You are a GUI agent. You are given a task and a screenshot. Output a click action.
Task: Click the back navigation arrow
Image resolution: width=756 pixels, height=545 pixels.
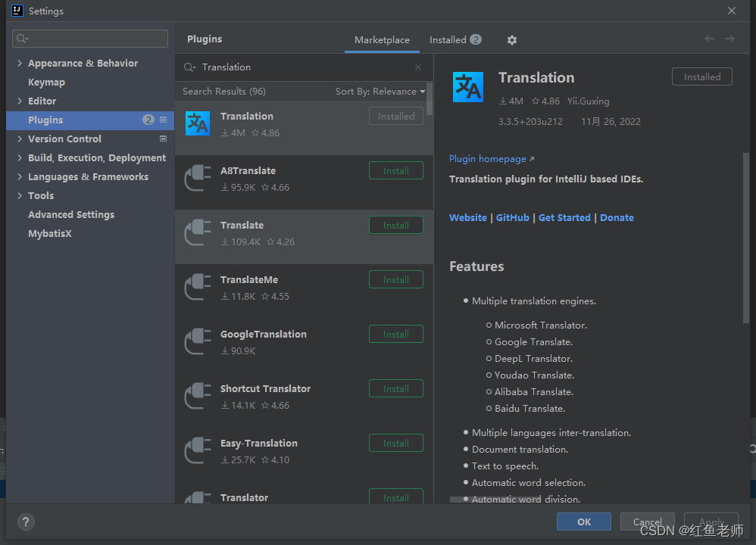pyautogui.click(x=709, y=39)
